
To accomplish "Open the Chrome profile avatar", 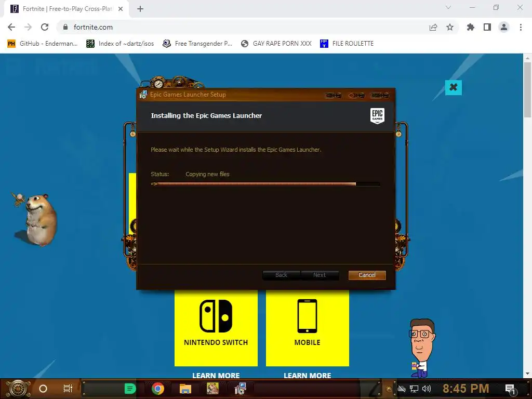I will (x=504, y=27).
